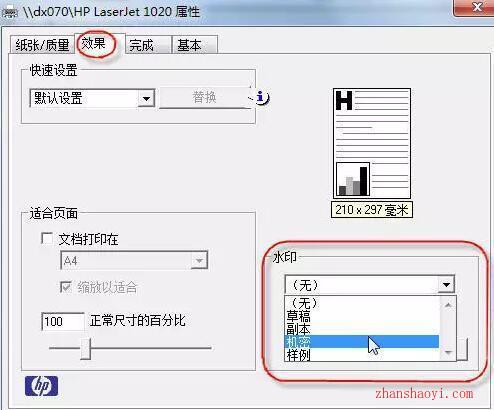The height and width of the screenshot is (410, 494).
Task: Click the percentage scaling slider handle
Action: pos(86,349)
